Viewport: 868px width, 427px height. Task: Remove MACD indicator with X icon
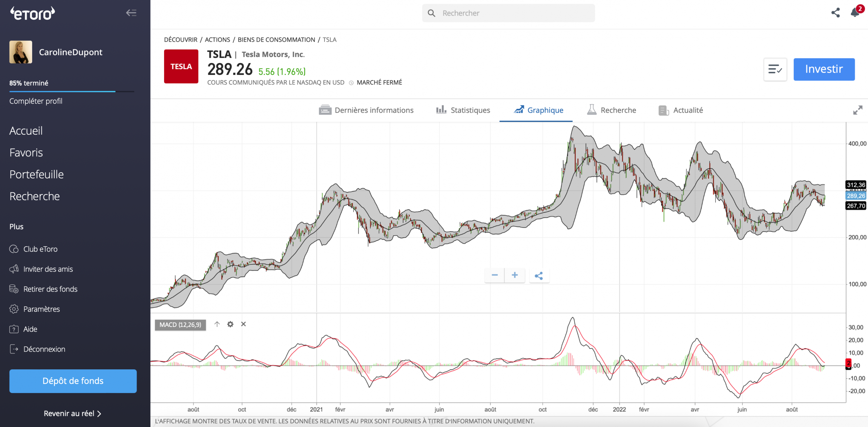[x=243, y=324]
